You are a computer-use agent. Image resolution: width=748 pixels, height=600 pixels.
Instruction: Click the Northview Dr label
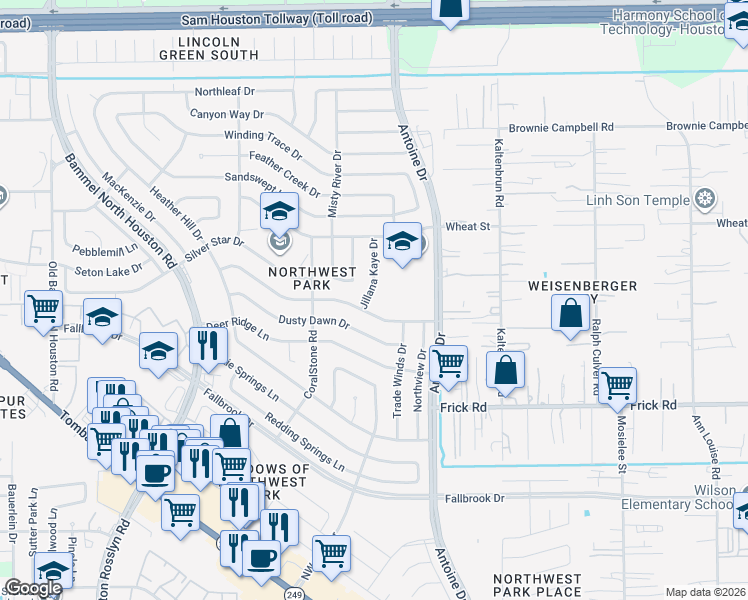pyautogui.click(x=419, y=381)
